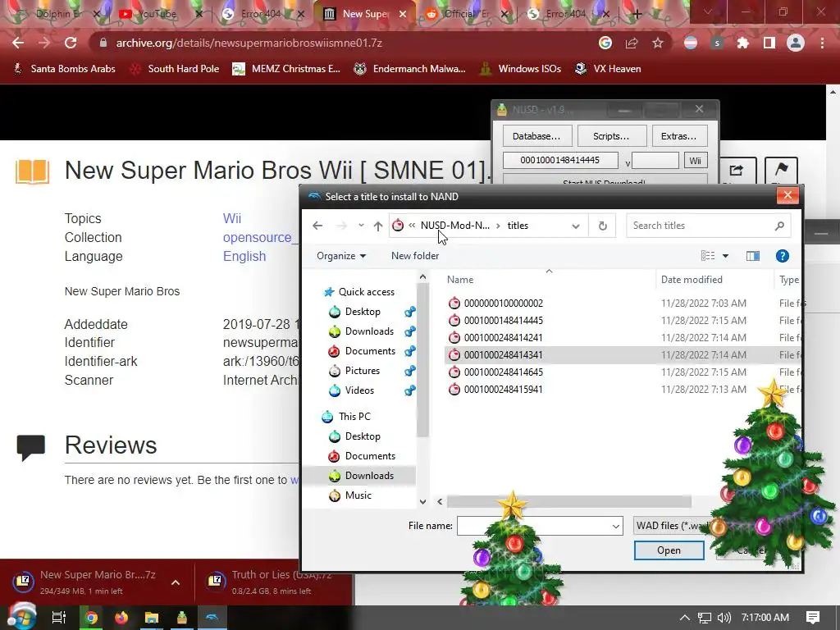Expand the address path dropdown
The height and width of the screenshot is (630, 840).
[x=576, y=226]
